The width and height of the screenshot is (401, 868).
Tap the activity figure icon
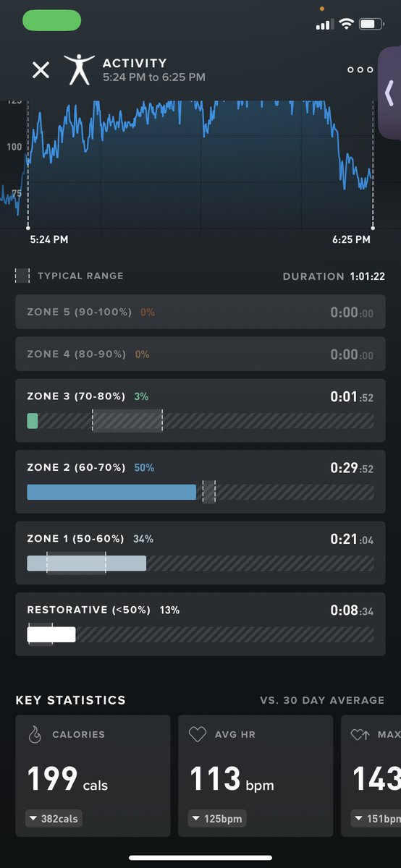click(x=79, y=69)
